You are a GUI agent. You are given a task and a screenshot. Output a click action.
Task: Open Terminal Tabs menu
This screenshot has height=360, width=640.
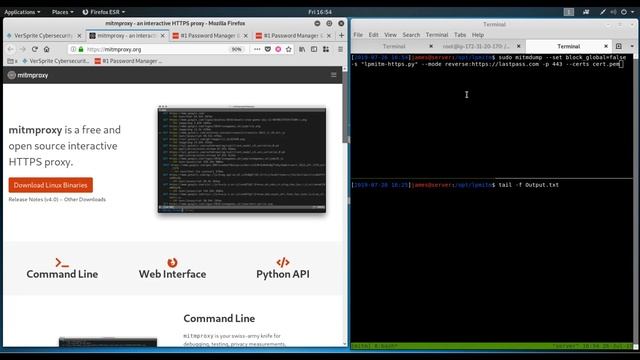point(460,35)
